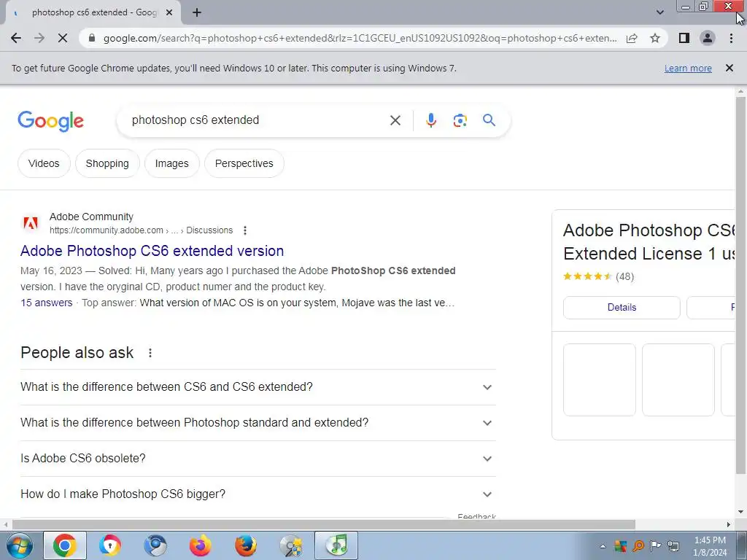747x560 pixels.
Task: Close the photoshop cs6 extended tab
Action: point(169,13)
